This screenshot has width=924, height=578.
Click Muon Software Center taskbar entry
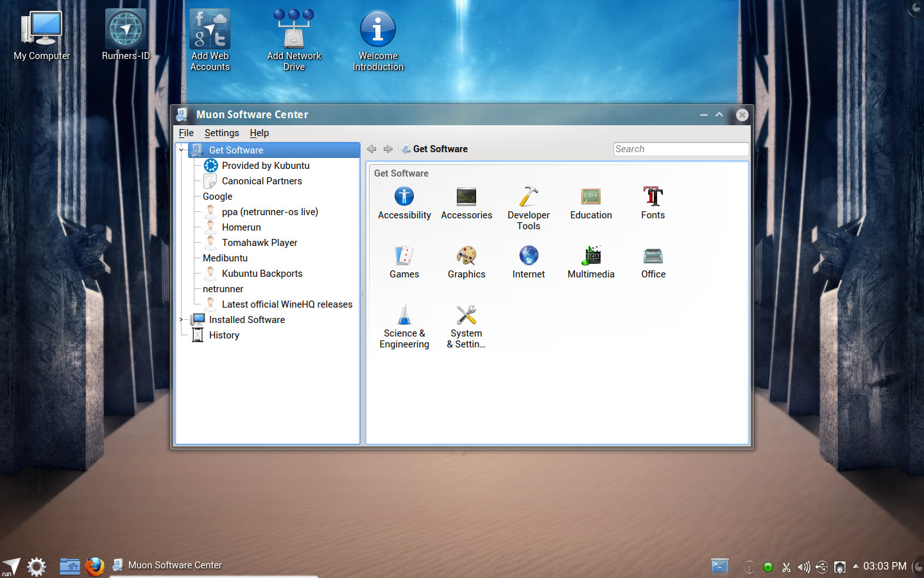167,565
